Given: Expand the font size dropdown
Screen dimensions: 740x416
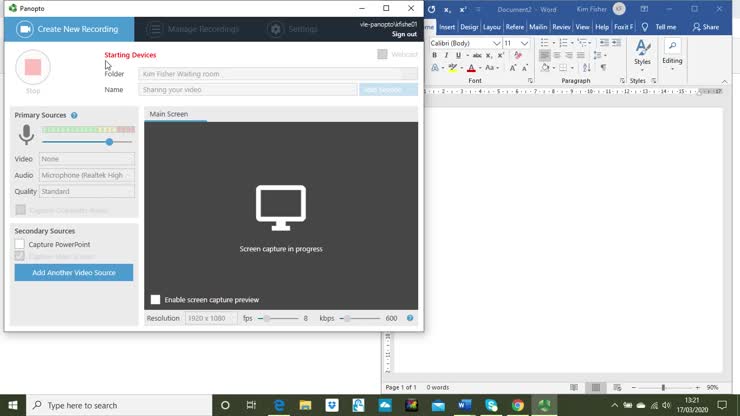Looking at the screenshot, I should [525, 44].
